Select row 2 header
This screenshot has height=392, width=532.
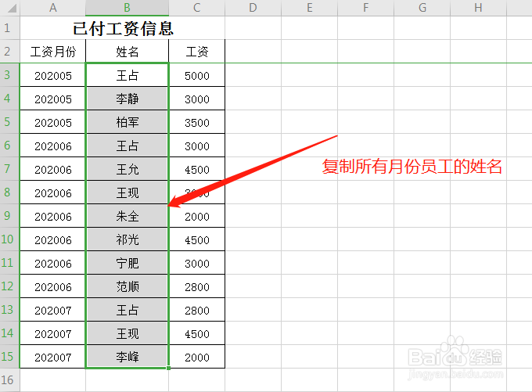coord(9,51)
